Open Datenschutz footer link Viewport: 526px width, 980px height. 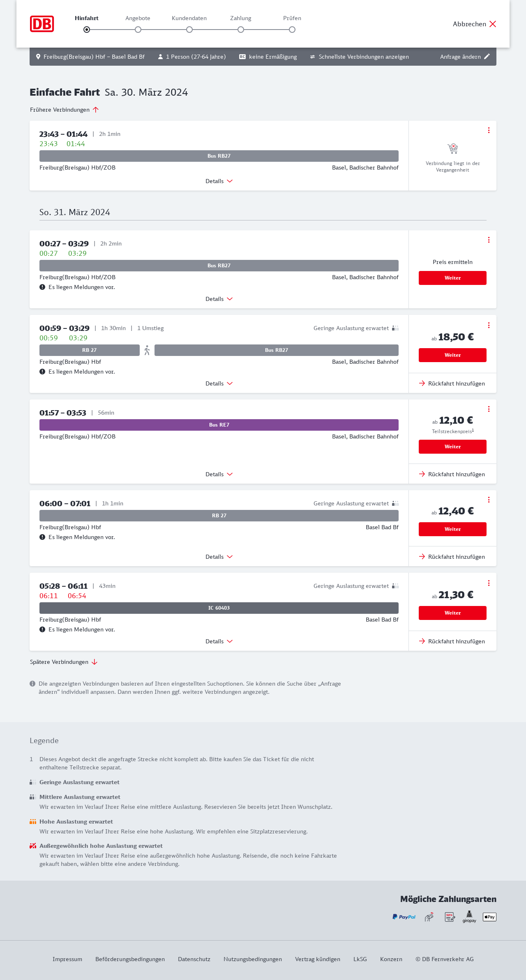194,959
